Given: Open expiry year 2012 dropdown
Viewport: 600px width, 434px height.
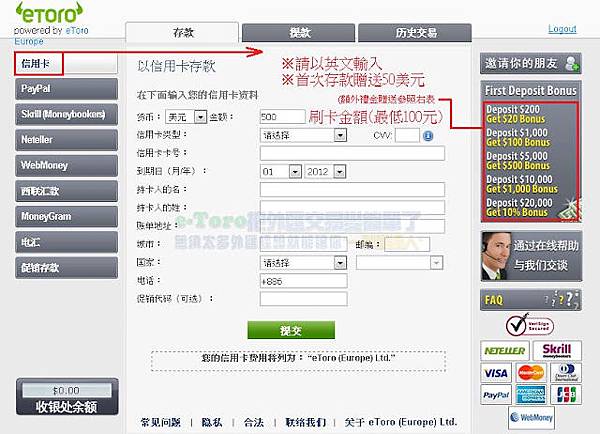Looking at the screenshot, I should (x=325, y=171).
